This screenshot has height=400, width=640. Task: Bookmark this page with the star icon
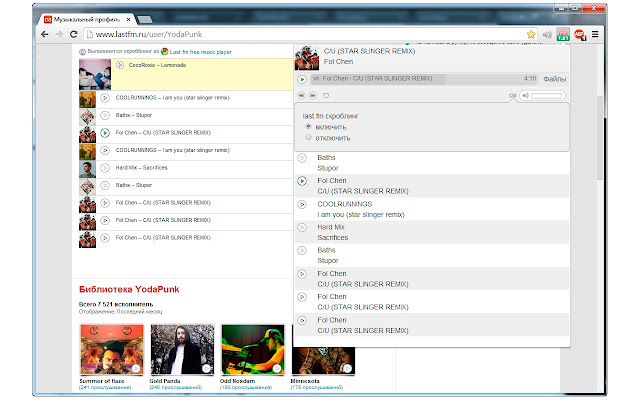coord(531,34)
